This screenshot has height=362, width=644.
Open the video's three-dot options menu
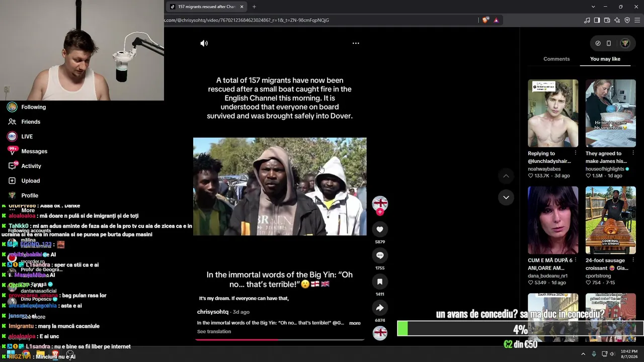click(x=356, y=43)
